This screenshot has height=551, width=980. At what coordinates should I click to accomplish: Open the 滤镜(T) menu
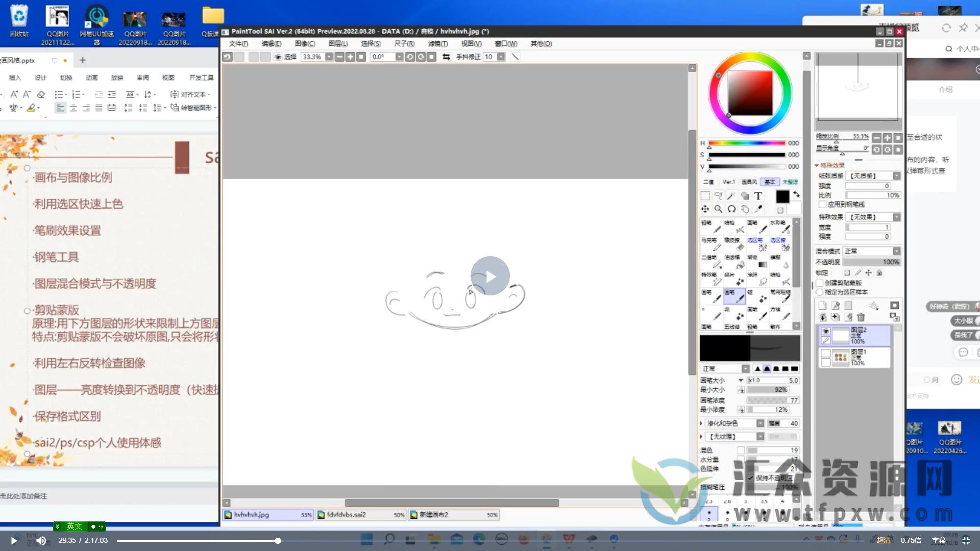pyautogui.click(x=438, y=44)
